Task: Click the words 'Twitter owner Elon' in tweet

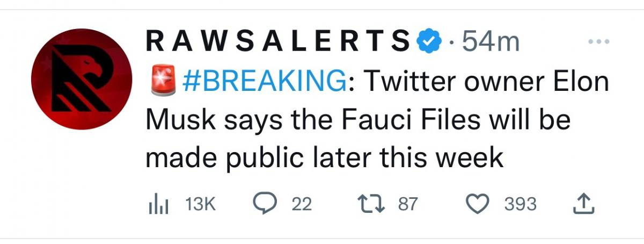Action: (487, 82)
